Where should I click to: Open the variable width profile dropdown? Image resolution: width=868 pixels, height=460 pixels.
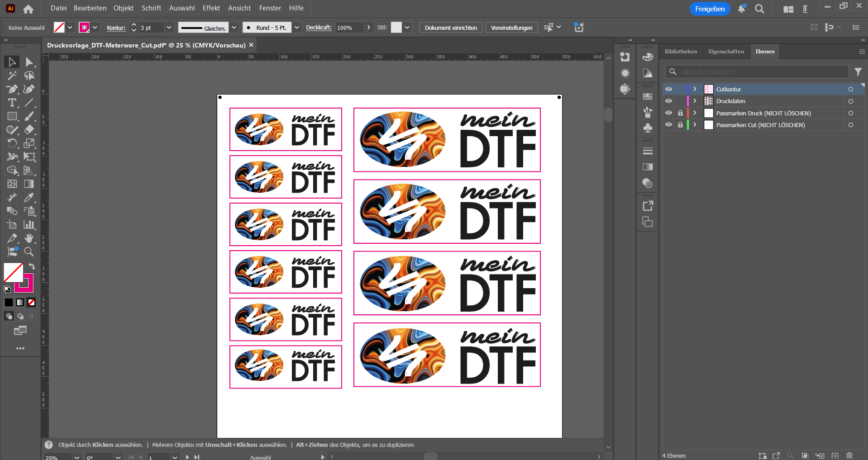coord(234,28)
